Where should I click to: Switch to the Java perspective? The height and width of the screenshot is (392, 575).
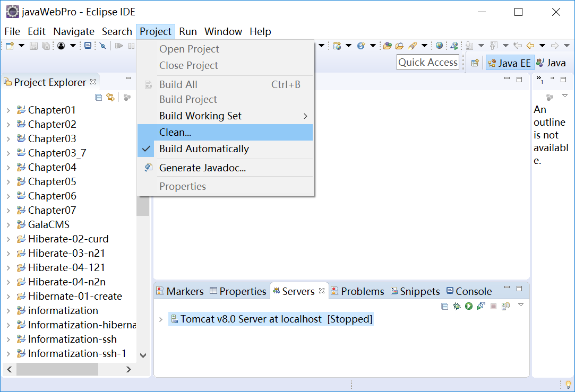tap(551, 63)
